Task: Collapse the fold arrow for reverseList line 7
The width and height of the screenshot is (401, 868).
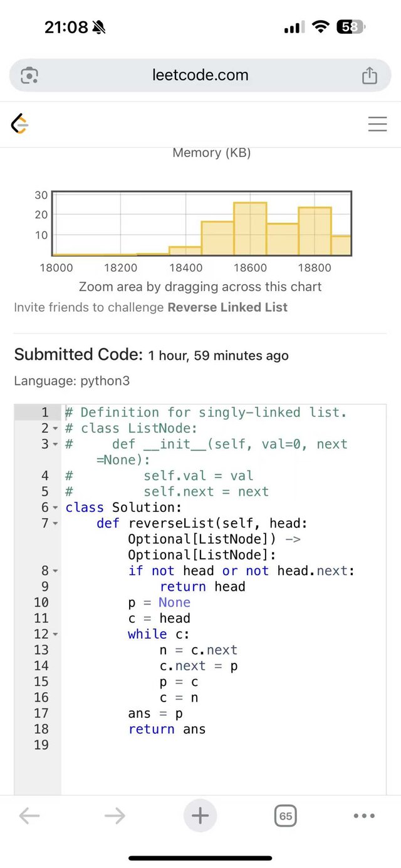Action: [55, 523]
